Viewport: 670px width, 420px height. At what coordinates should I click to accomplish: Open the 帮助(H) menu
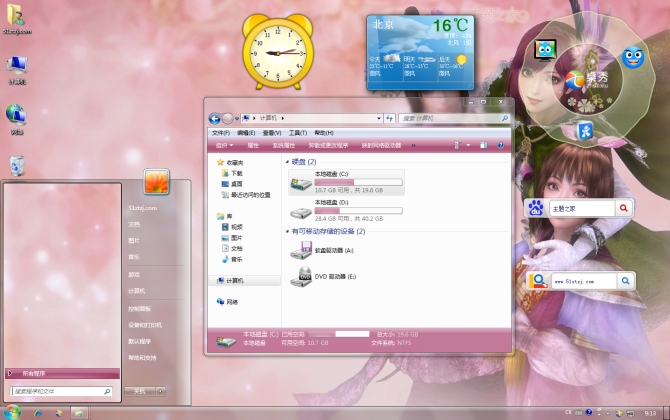pyautogui.click(x=323, y=133)
